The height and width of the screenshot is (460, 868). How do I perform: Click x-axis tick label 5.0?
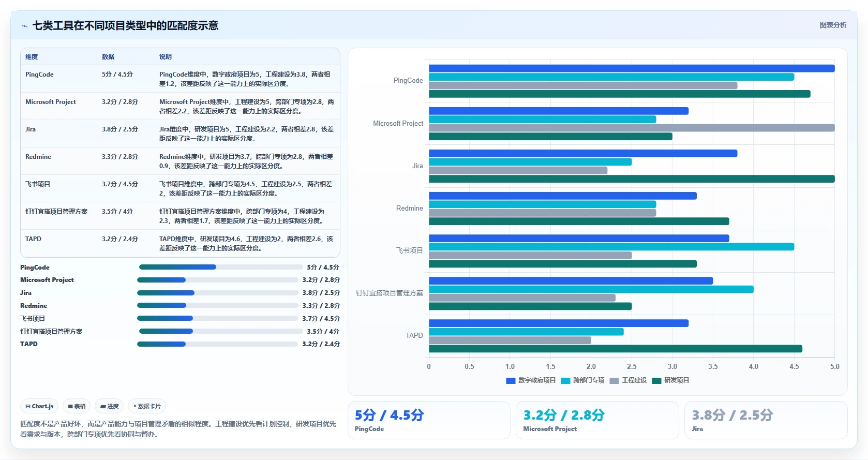coord(835,366)
